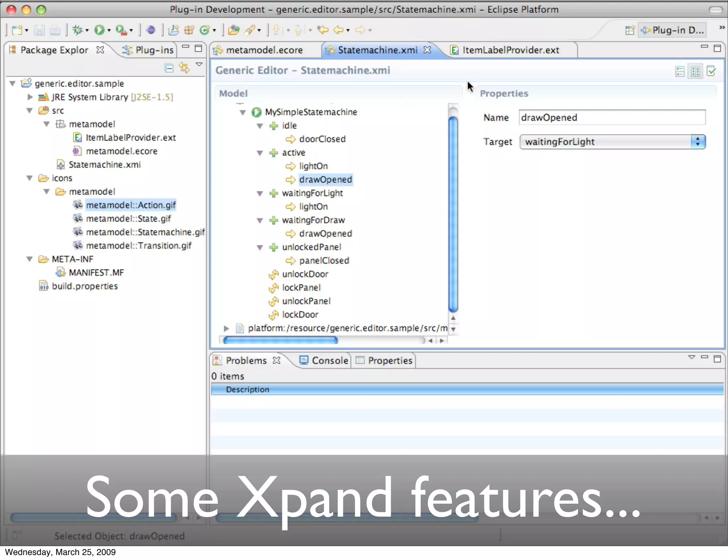The image size is (728, 560).
Task: Click the Debug bug toolbar icon
Action: (77, 30)
